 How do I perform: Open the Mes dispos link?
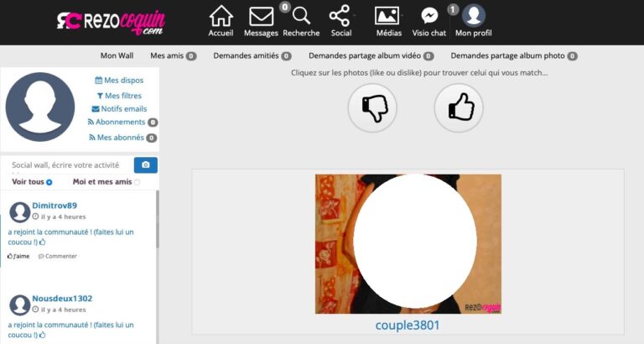pos(119,81)
